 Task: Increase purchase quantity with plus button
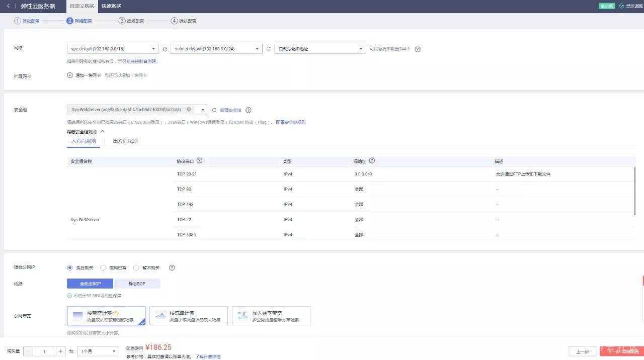pos(61,351)
